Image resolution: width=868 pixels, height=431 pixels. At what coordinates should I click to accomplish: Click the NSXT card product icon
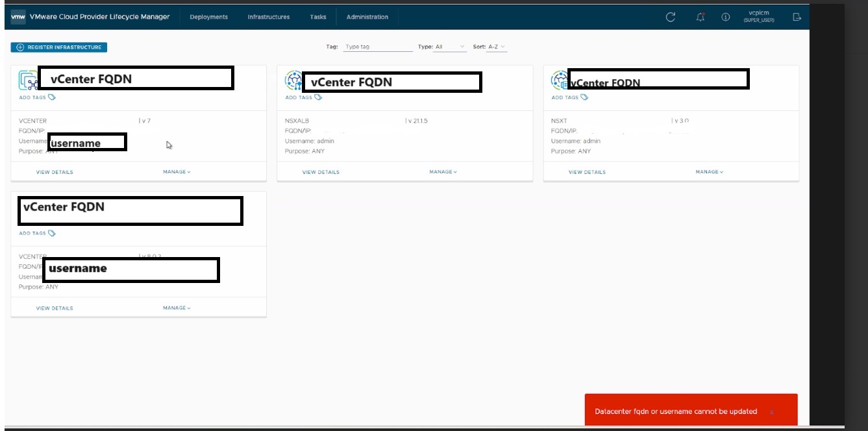(x=560, y=80)
